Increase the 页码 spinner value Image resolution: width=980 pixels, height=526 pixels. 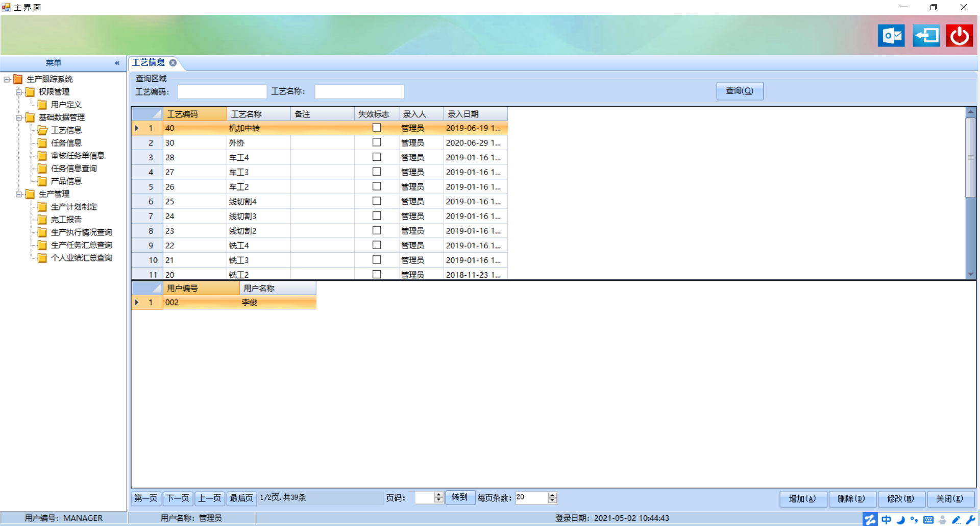click(439, 495)
